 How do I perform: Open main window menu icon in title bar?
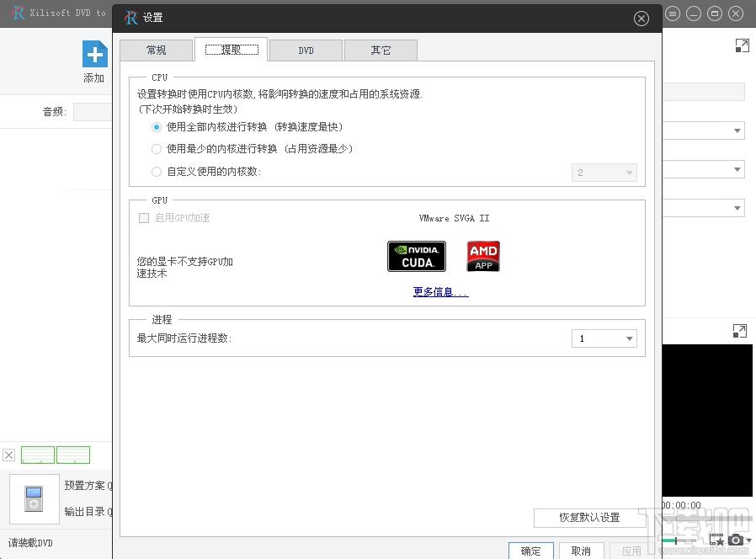click(673, 13)
